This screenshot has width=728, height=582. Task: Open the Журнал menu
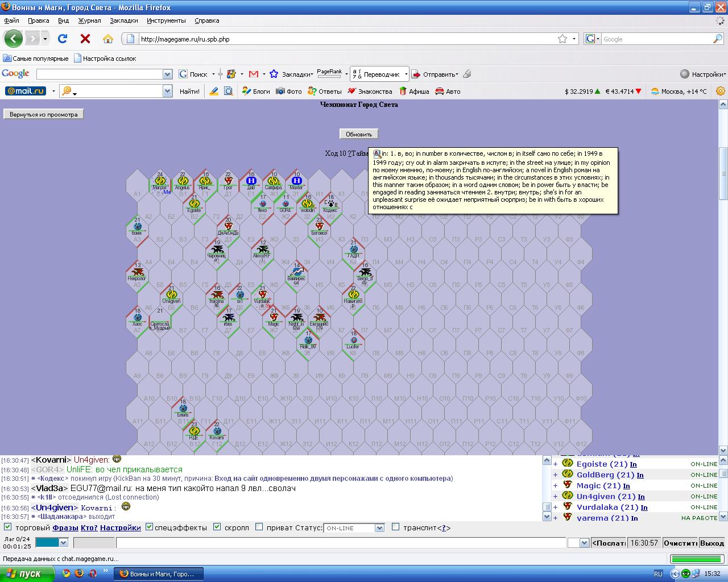click(89, 20)
